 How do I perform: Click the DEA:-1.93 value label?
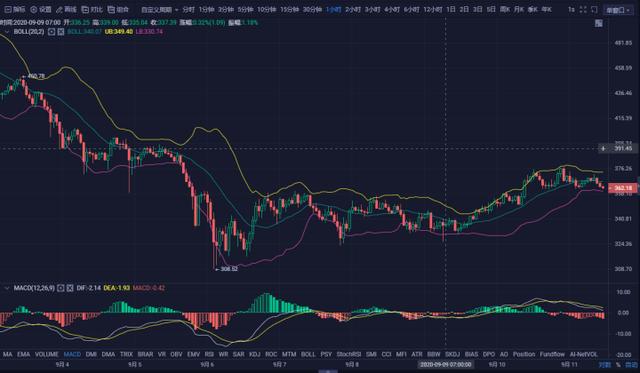click(x=117, y=288)
